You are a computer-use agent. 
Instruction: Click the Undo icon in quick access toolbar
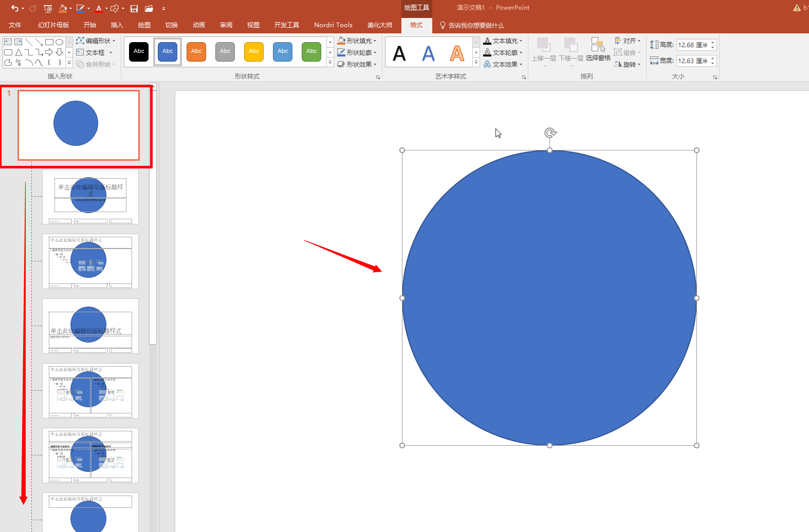click(x=14, y=8)
